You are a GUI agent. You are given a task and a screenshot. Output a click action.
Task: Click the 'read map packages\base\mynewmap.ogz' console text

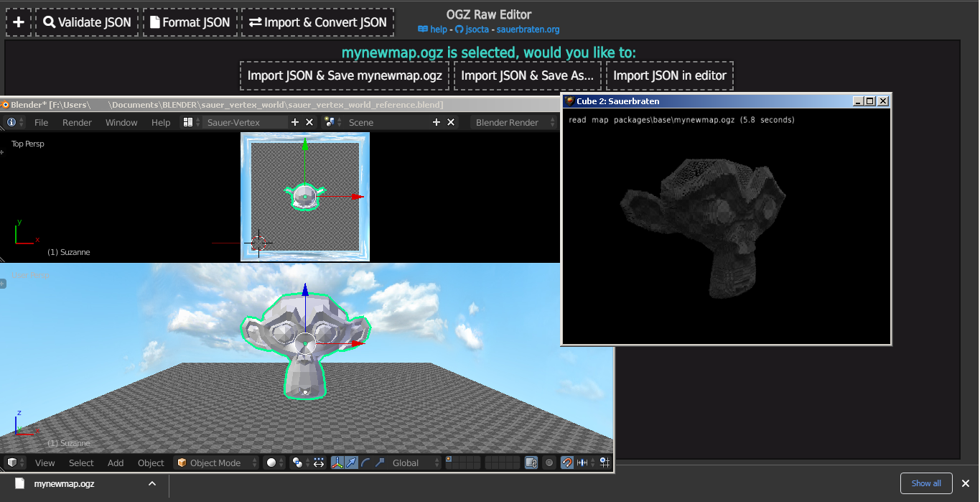tap(681, 120)
